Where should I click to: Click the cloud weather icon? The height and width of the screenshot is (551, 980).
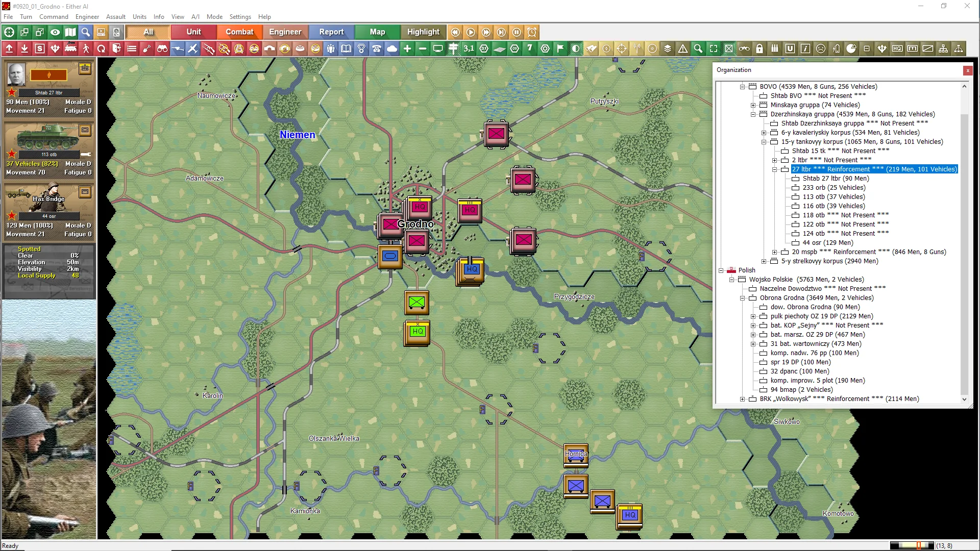tap(392, 48)
